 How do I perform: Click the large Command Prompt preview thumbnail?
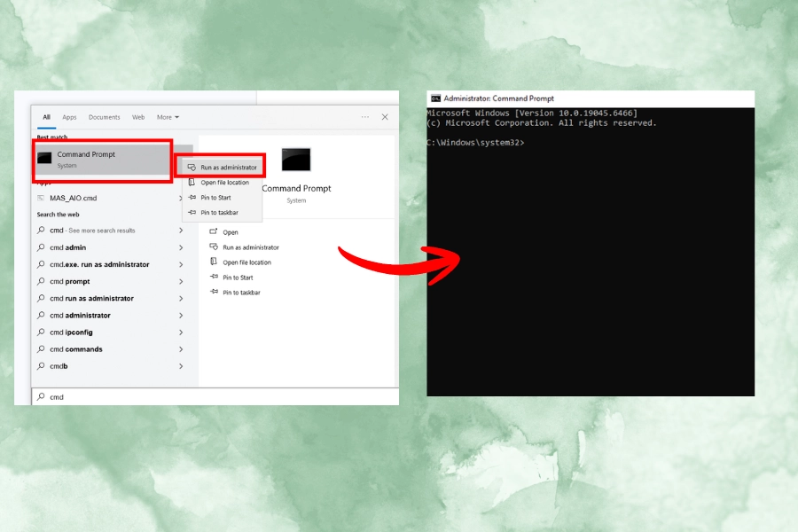(296, 160)
